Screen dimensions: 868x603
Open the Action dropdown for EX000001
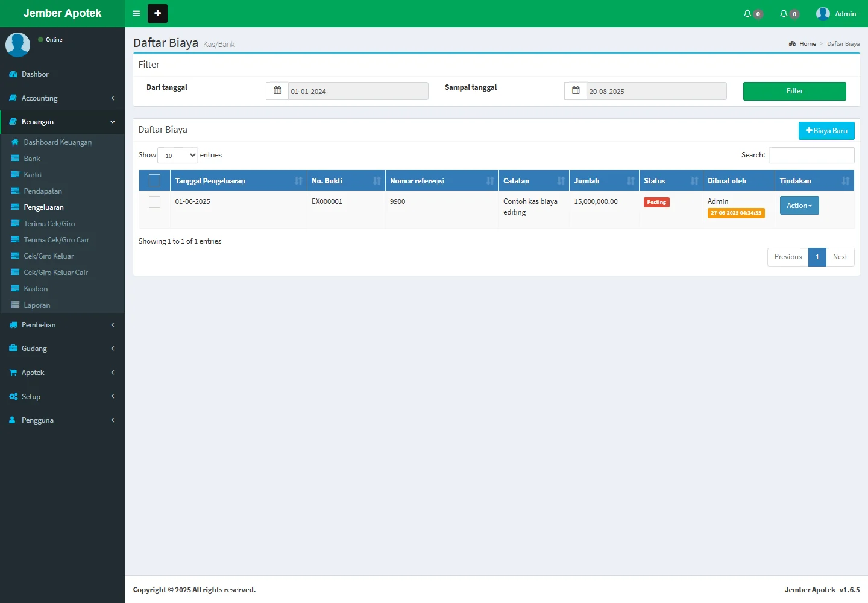point(799,206)
